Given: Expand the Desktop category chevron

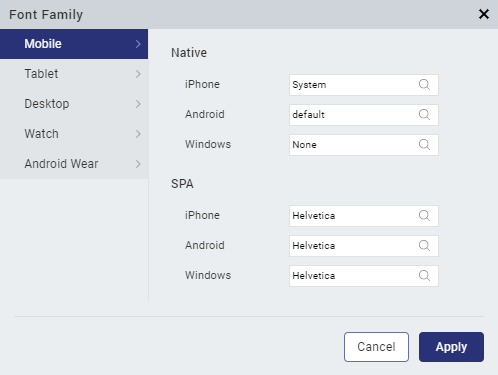Looking at the screenshot, I should 138,104.
